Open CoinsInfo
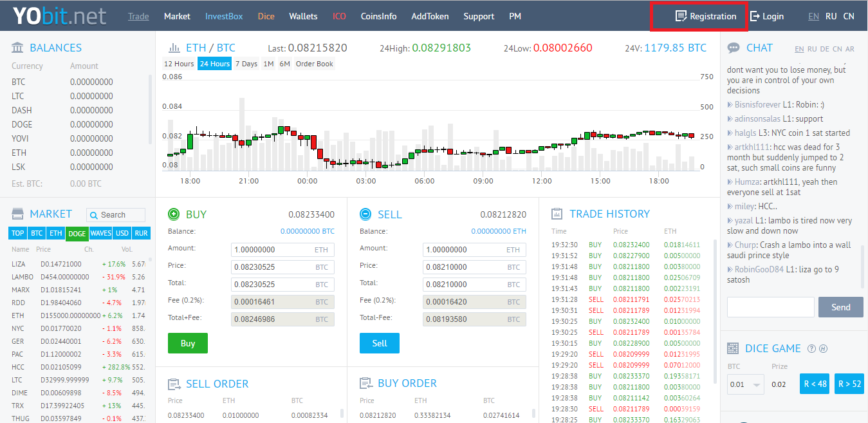This screenshot has width=868, height=423. point(378,16)
